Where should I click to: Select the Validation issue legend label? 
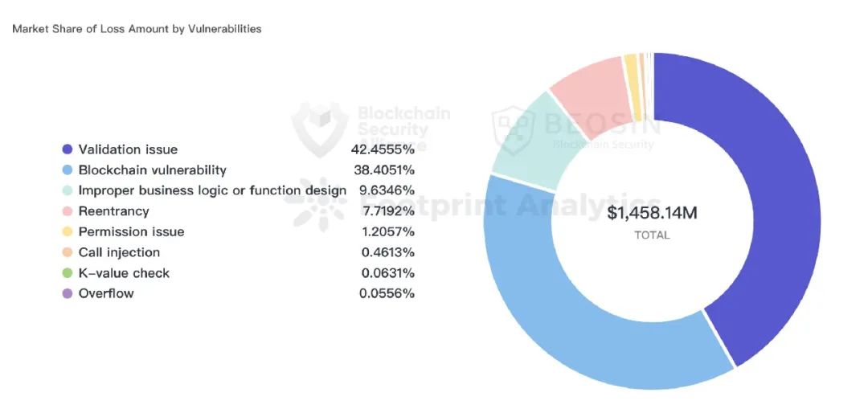click(128, 149)
